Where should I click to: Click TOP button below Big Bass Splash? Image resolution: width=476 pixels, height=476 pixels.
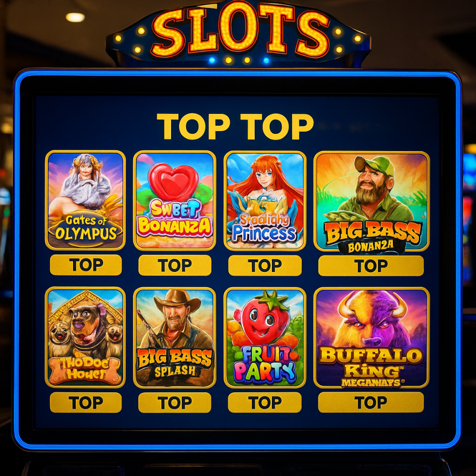pyautogui.click(x=175, y=402)
